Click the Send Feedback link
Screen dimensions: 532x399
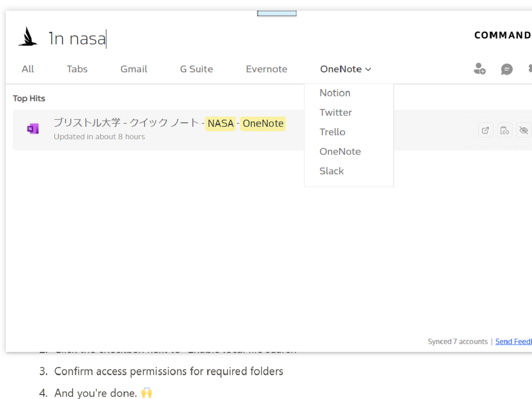(514, 341)
